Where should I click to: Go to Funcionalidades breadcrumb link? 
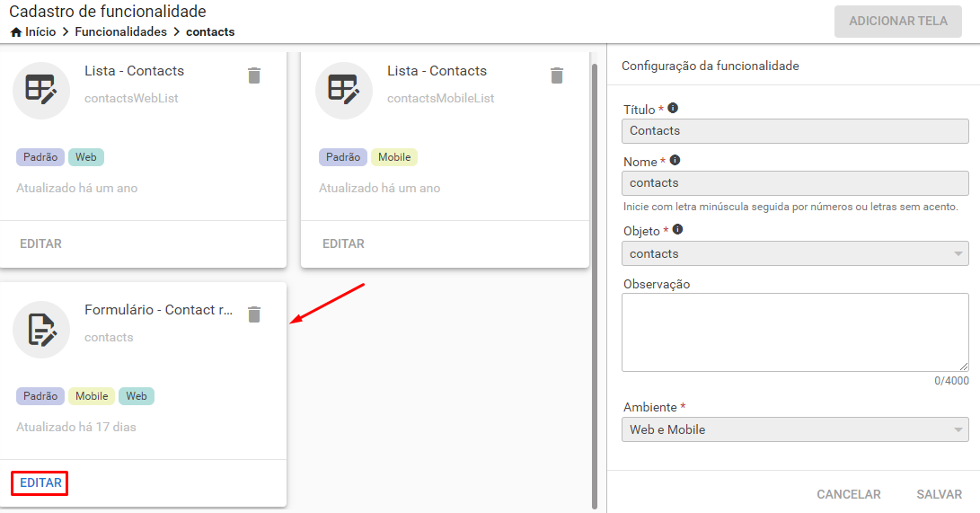tap(120, 31)
